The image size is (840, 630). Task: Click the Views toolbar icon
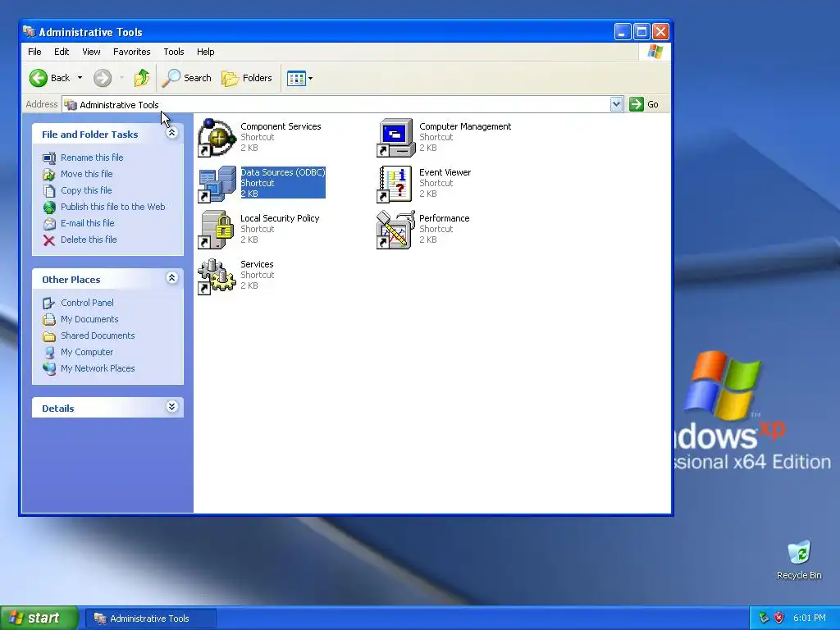point(296,78)
